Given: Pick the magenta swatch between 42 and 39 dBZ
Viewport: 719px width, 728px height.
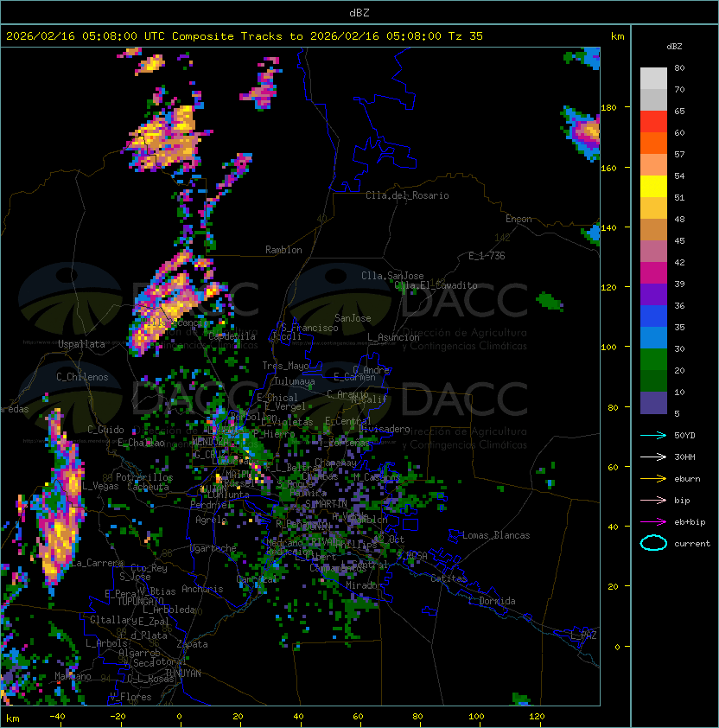Looking at the screenshot, I should click(653, 273).
